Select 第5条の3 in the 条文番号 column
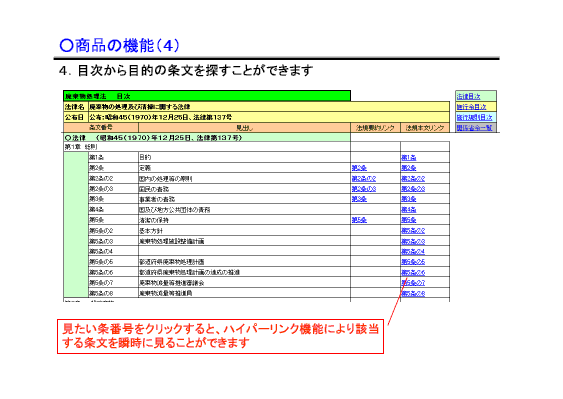Viewport: 563px width, 399px height. pos(113,241)
